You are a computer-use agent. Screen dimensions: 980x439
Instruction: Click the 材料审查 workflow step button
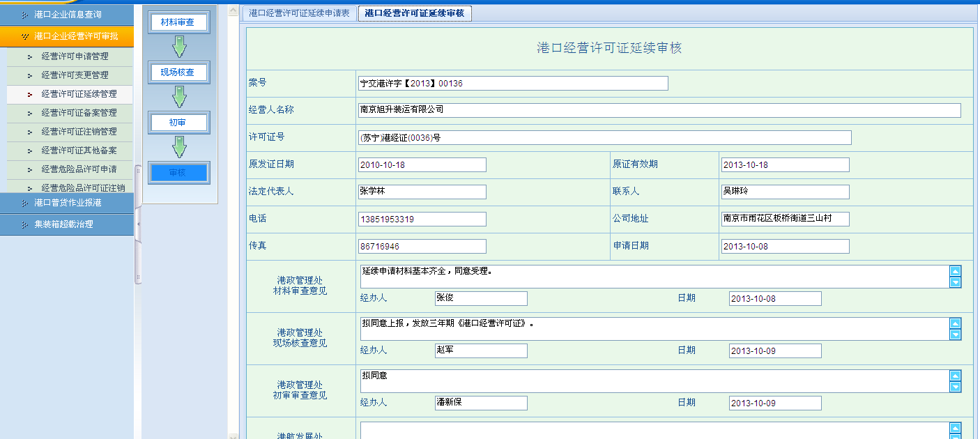[178, 22]
